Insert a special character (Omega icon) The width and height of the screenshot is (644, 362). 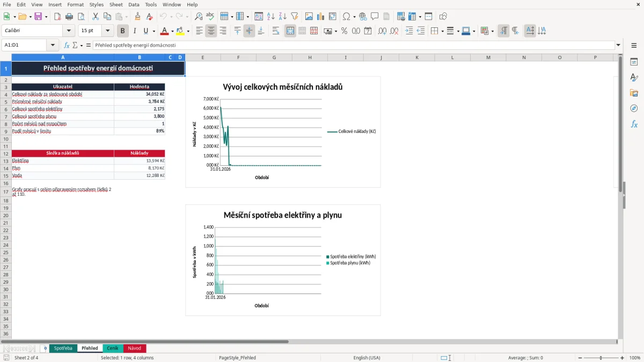click(346, 17)
